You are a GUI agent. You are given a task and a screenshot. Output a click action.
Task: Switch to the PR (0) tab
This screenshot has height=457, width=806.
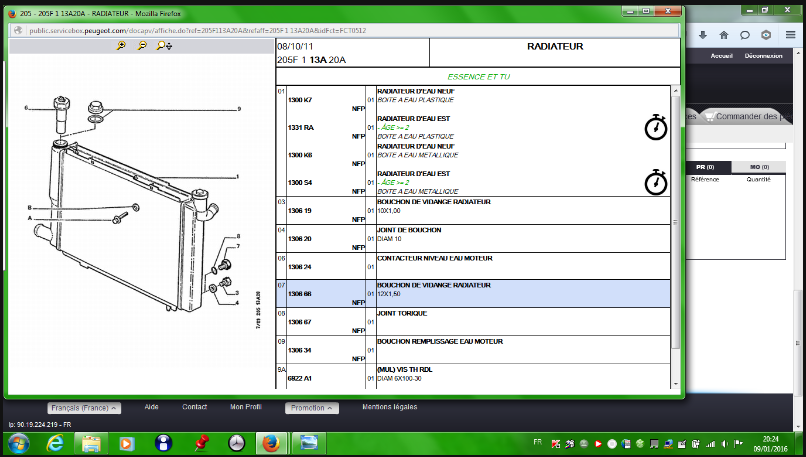pos(705,167)
